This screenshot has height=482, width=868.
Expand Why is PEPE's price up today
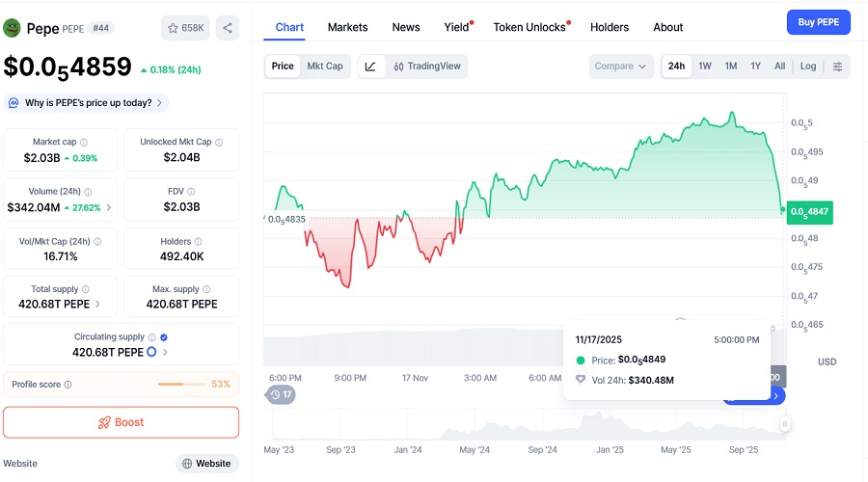pos(87,103)
